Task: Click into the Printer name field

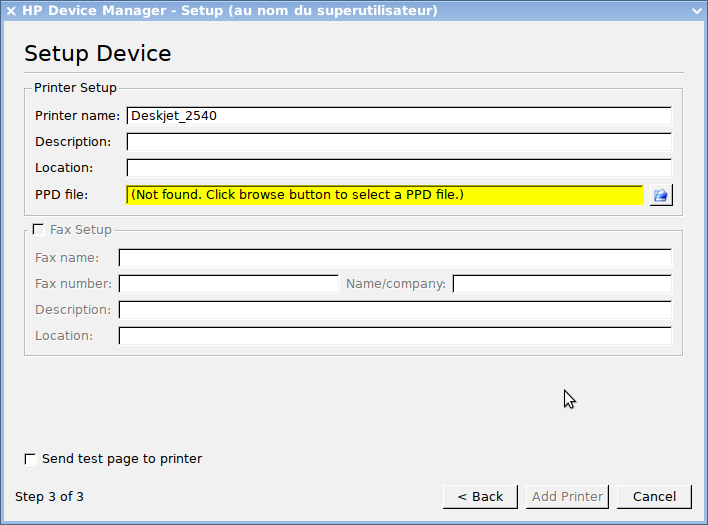Action: (x=399, y=116)
